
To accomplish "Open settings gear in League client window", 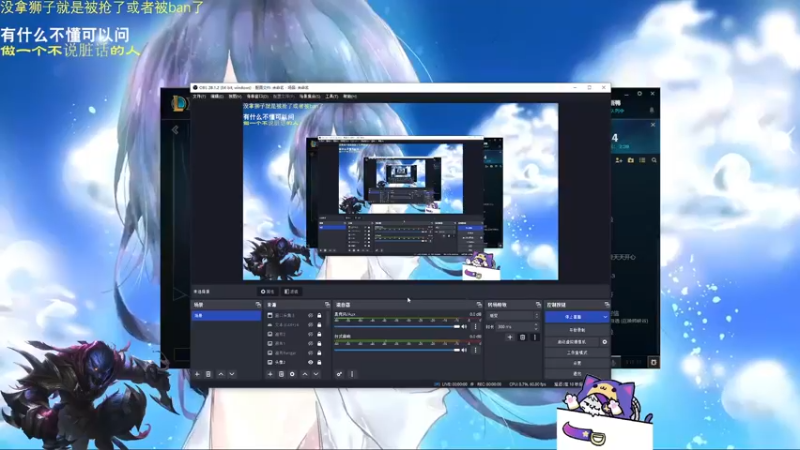I will click(x=639, y=94).
